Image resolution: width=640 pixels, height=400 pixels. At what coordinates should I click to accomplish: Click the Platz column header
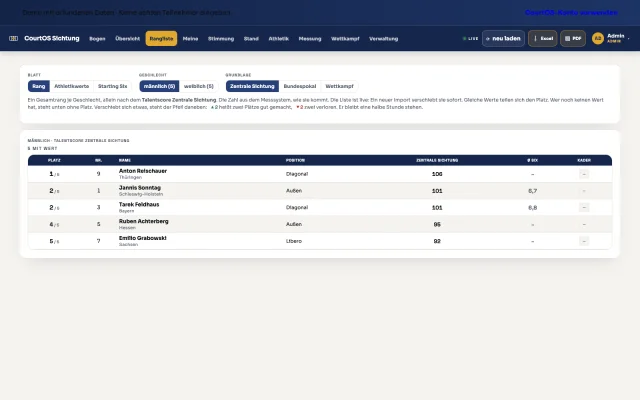tap(54, 160)
